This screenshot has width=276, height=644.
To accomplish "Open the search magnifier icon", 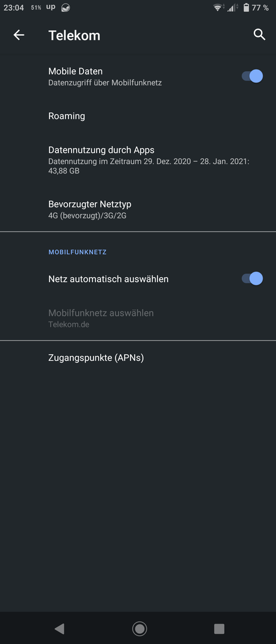I will pyautogui.click(x=259, y=35).
